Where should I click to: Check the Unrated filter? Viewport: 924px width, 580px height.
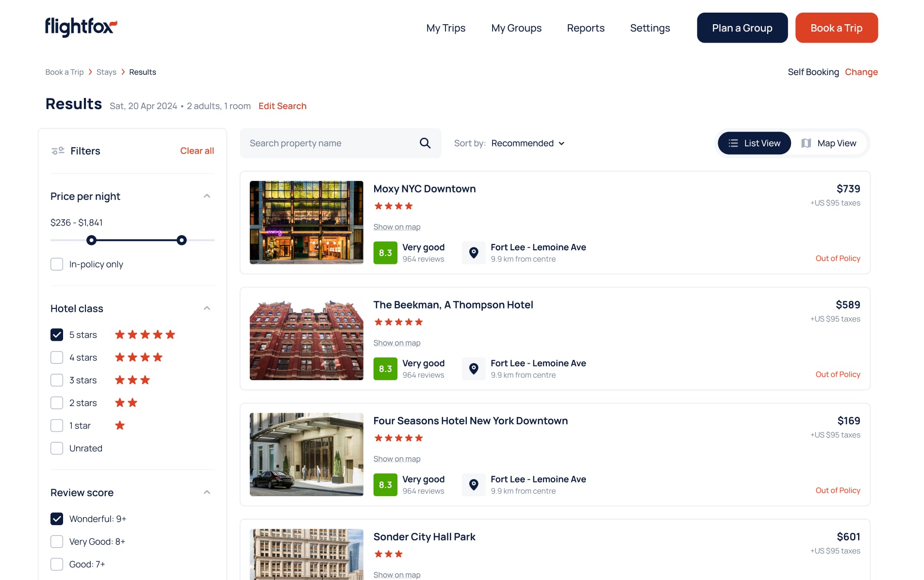pyautogui.click(x=57, y=448)
